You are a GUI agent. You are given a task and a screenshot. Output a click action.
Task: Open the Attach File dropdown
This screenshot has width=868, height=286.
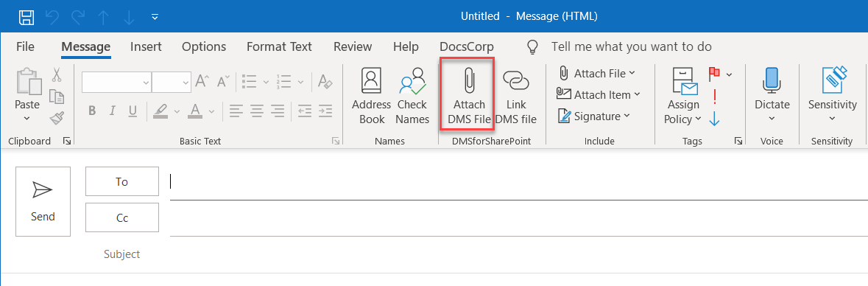pyautogui.click(x=597, y=73)
